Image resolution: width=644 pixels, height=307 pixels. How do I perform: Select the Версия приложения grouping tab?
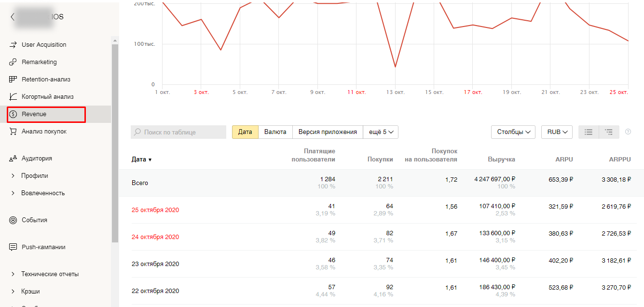point(328,132)
